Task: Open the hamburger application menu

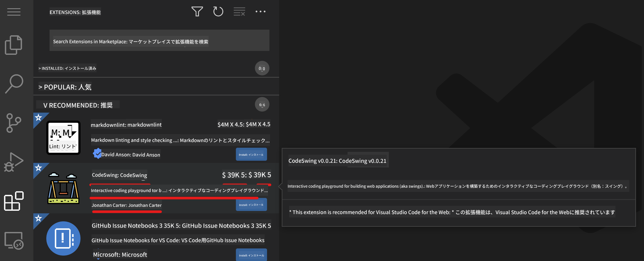Action: tap(14, 12)
